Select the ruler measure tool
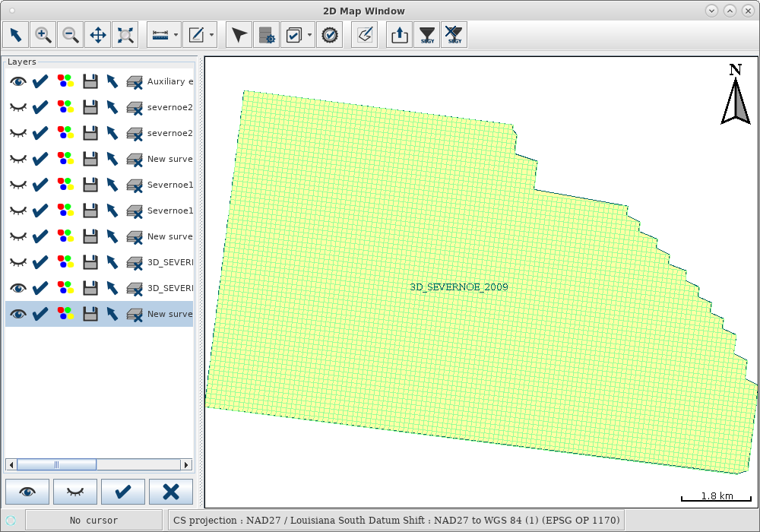This screenshot has width=760, height=532. pyautogui.click(x=160, y=35)
